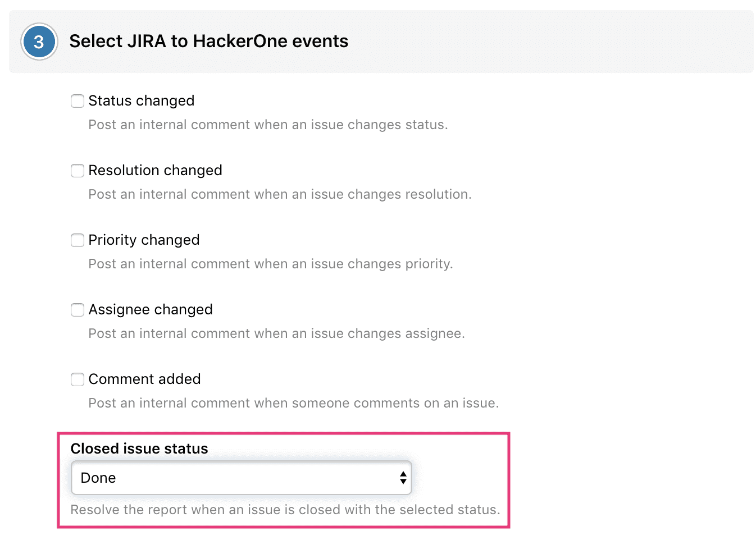Click the "Closed issue status" field label
The height and width of the screenshot is (540, 756).
tap(139, 449)
